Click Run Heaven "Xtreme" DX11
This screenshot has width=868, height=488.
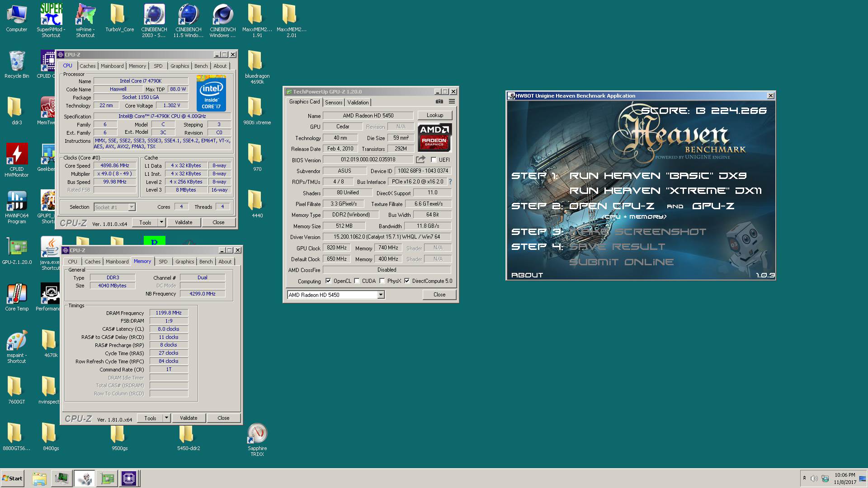click(x=665, y=191)
